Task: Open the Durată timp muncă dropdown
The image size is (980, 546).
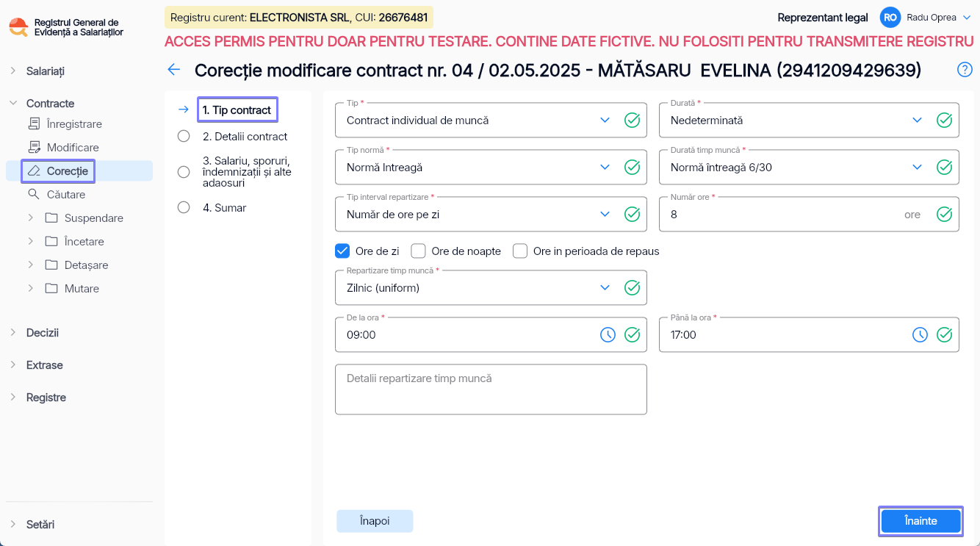Action: tap(918, 168)
